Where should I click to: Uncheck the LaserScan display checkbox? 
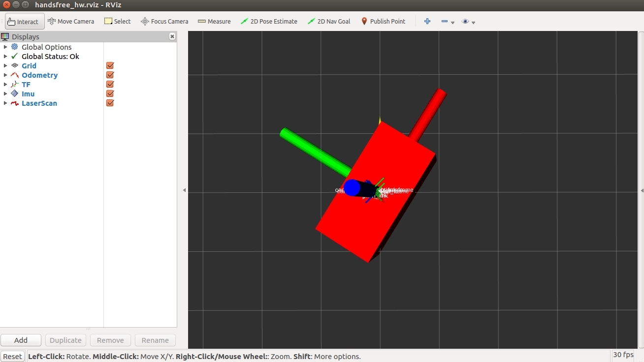[110, 103]
